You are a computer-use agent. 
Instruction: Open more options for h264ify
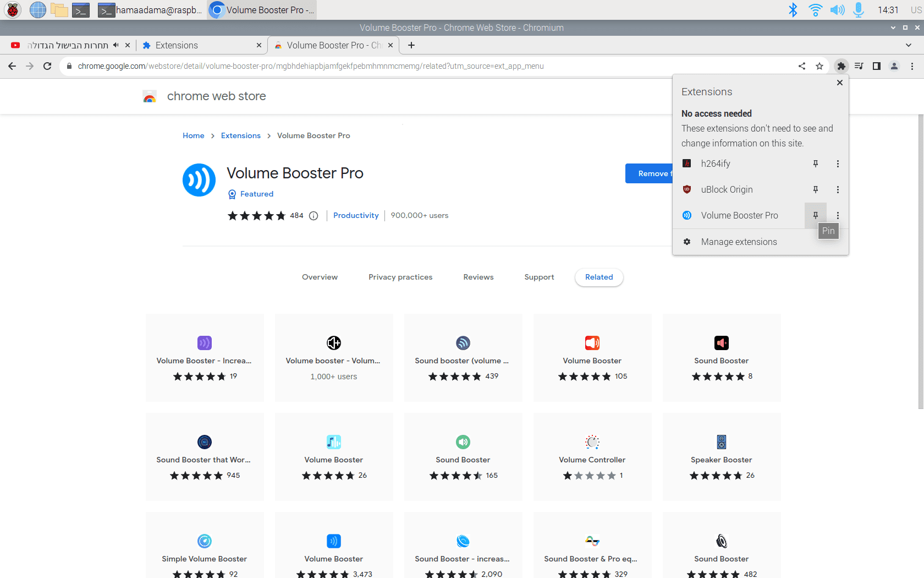[838, 163]
